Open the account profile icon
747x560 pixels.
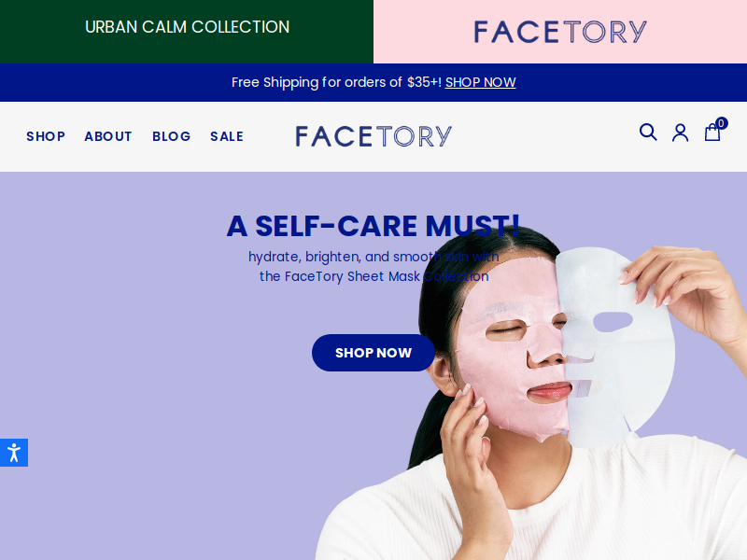click(x=681, y=133)
